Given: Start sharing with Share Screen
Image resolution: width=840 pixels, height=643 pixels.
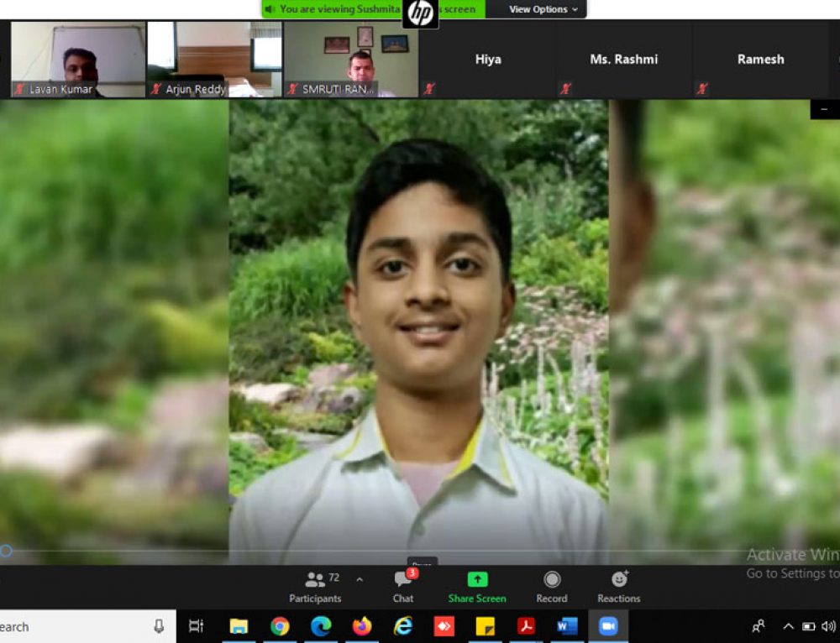Looking at the screenshot, I should point(477,587).
